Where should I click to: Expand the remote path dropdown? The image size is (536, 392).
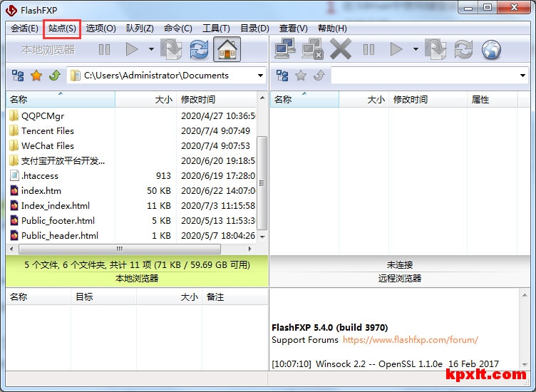pos(523,76)
